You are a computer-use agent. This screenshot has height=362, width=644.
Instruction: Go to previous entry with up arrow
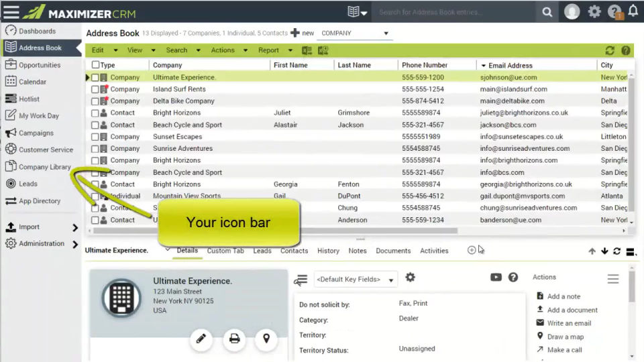point(592,251)
